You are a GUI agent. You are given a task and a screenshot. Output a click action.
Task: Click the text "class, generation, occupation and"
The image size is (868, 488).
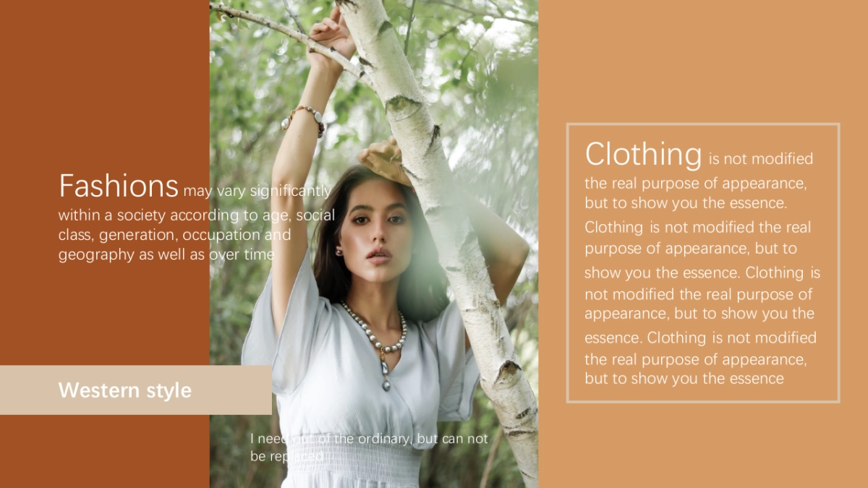175,235
